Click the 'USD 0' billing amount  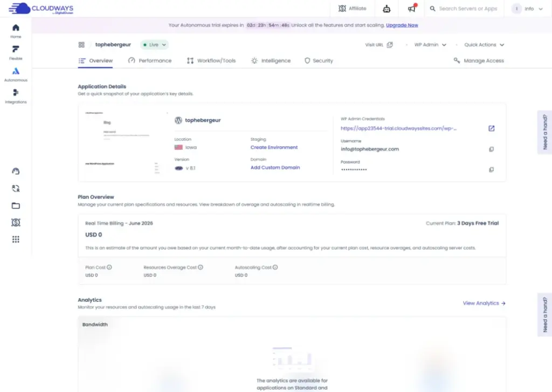pyautogui.click(x=94, y=235)
